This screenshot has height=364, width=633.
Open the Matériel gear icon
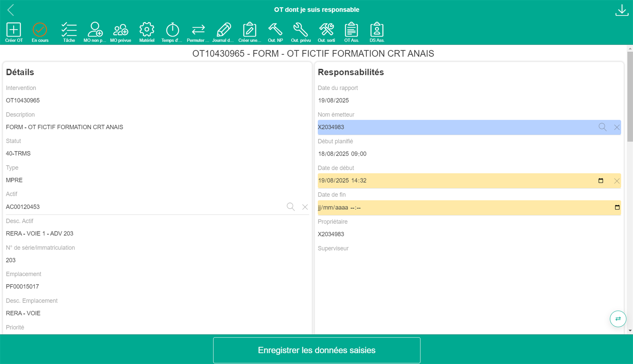tap(147, 30)
